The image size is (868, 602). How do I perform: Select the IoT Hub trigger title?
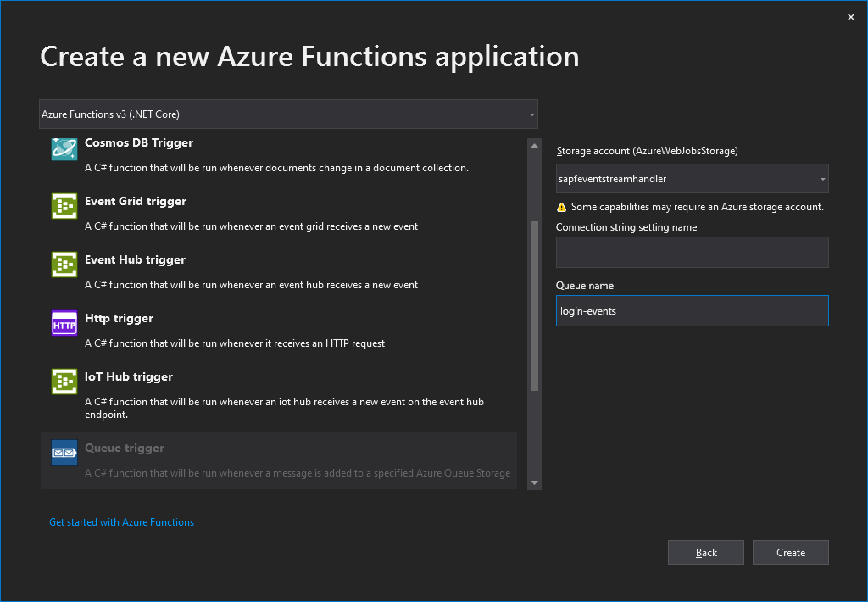point(129,377)
